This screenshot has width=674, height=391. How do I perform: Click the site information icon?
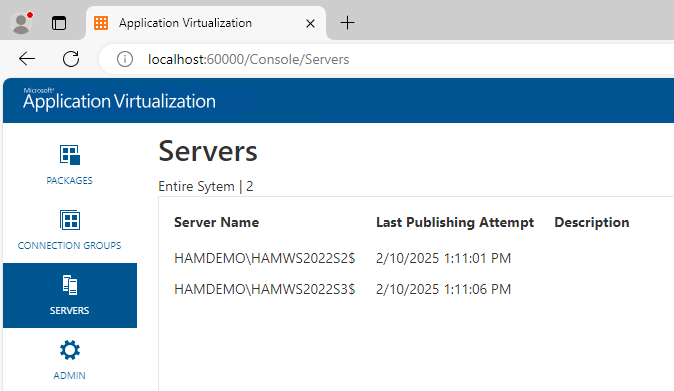[125, 59]
